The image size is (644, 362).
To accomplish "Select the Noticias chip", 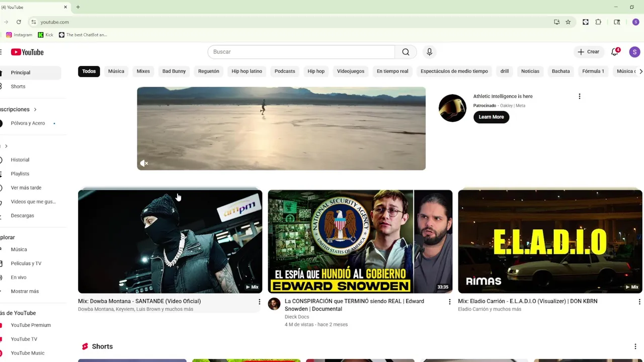I will 530,71.
